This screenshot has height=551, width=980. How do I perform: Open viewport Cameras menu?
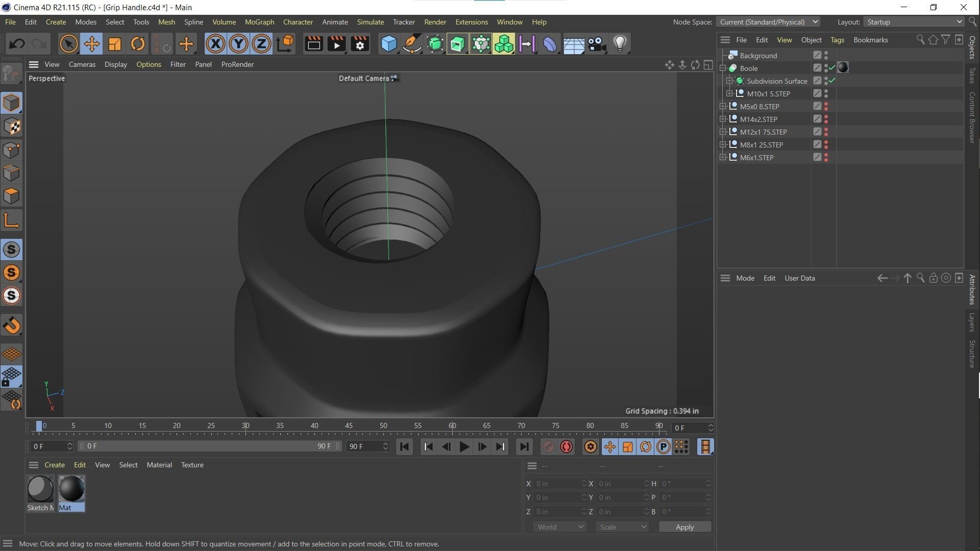click(x=82, y=64)
